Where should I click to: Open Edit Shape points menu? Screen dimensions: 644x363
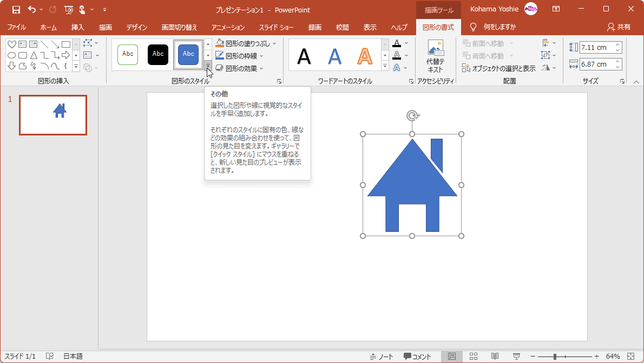click(90, 43)
